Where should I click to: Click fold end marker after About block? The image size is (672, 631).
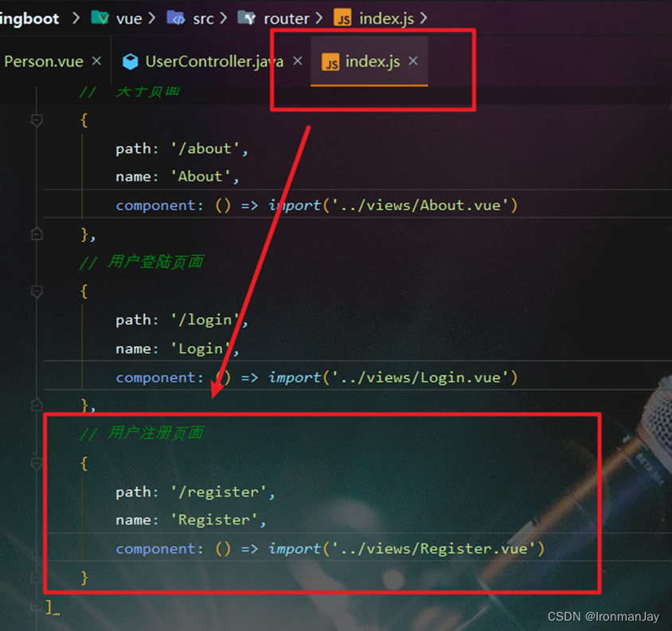pos(37,233)
